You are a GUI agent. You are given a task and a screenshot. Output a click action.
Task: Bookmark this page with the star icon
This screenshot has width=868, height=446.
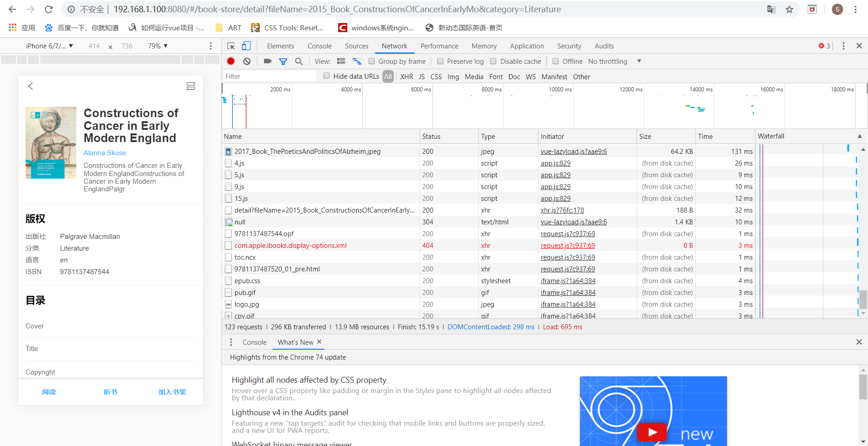click(789, 9)
